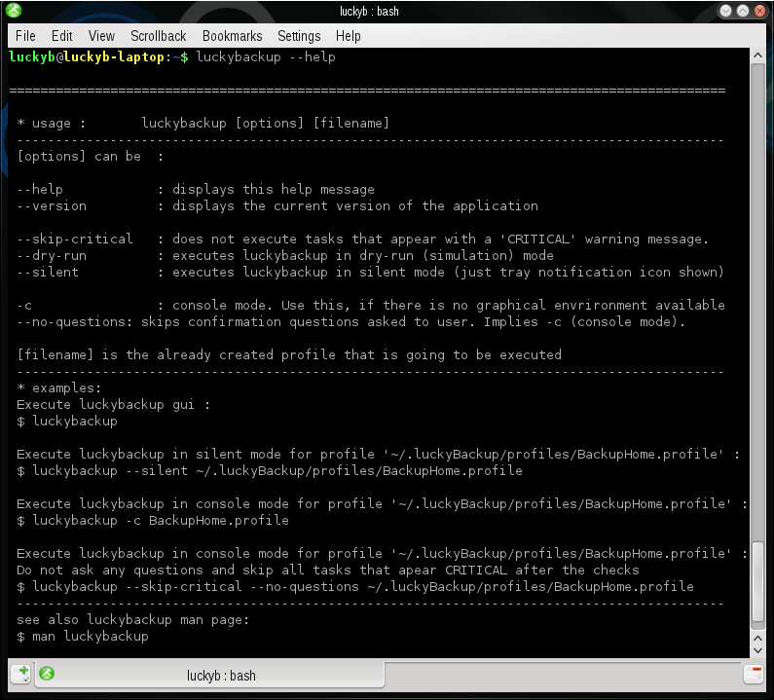Click the '$ luckybackup -c BackupHome.profile' line
The height and width of the screenshot is (700, 774).
pos(153,520)
